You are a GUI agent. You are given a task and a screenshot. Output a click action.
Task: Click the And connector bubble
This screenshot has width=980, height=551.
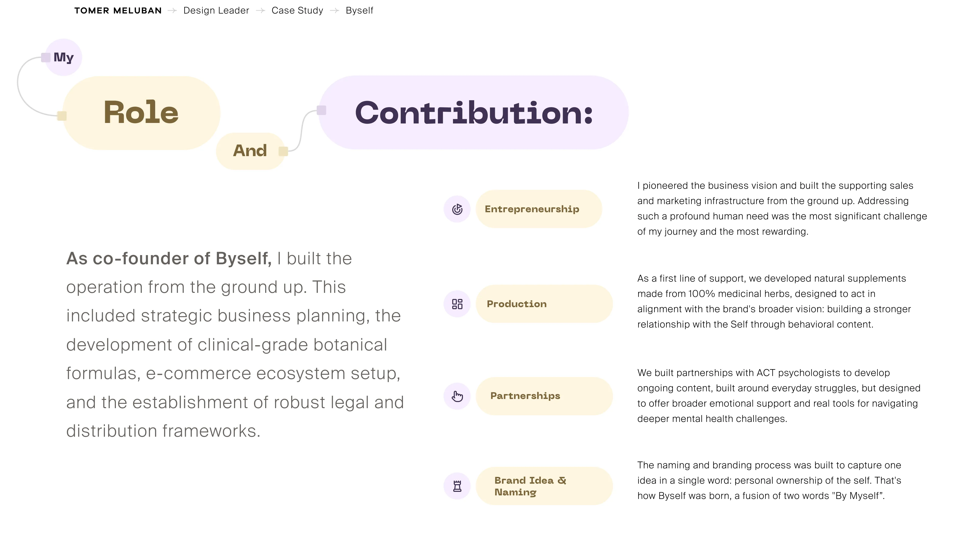coord(250,151)
